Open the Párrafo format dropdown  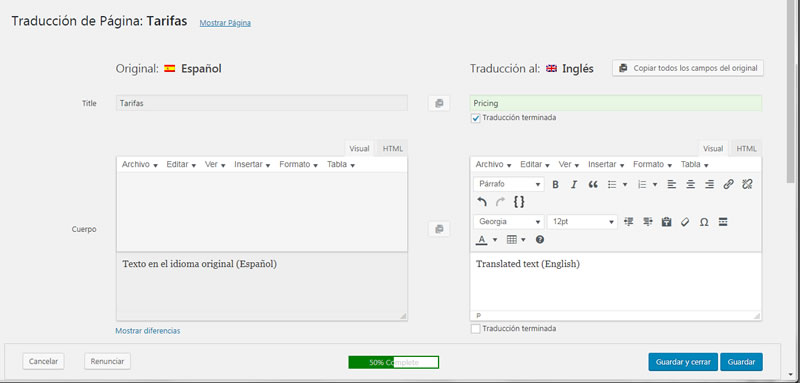[x=509, y=185]
